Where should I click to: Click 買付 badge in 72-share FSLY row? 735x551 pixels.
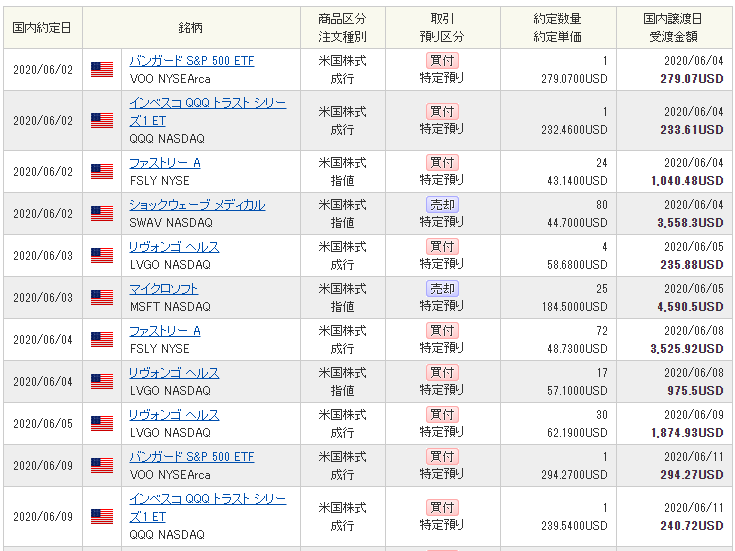442,331
